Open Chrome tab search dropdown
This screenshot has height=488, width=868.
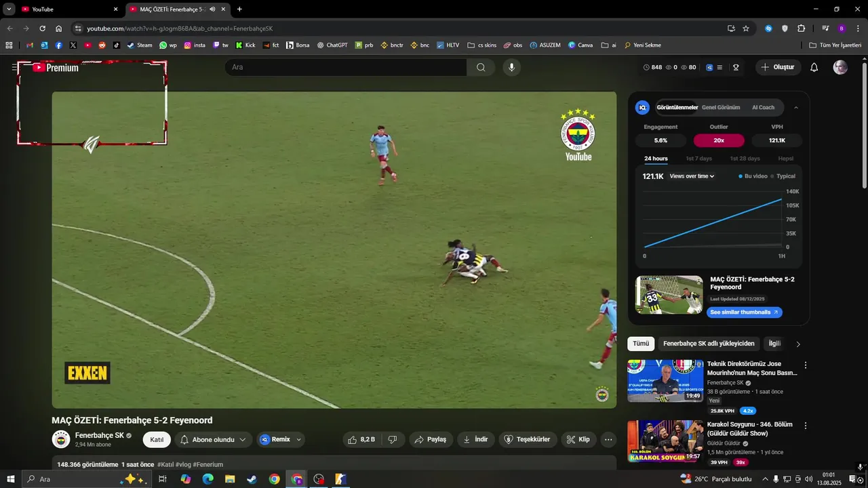pos(9,9)
